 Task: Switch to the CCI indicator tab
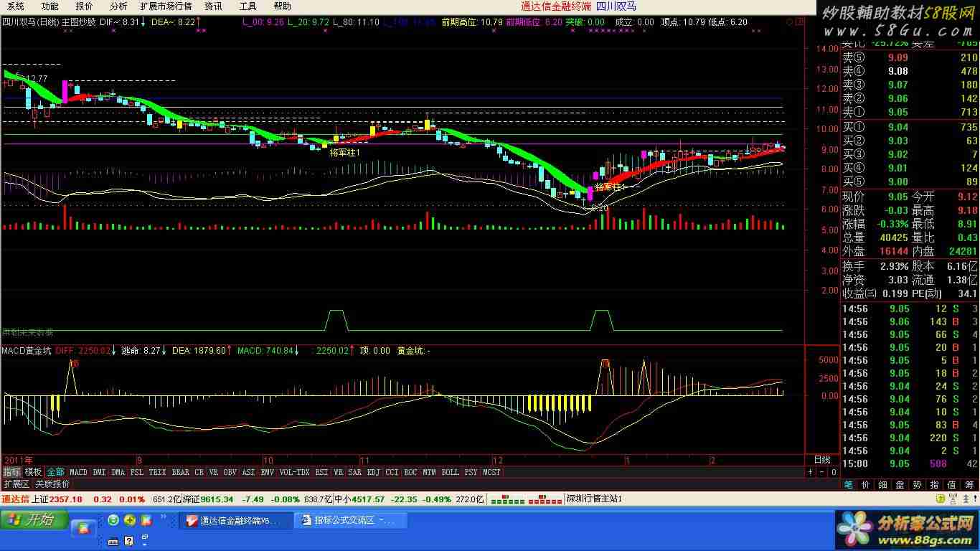point(392,472)
